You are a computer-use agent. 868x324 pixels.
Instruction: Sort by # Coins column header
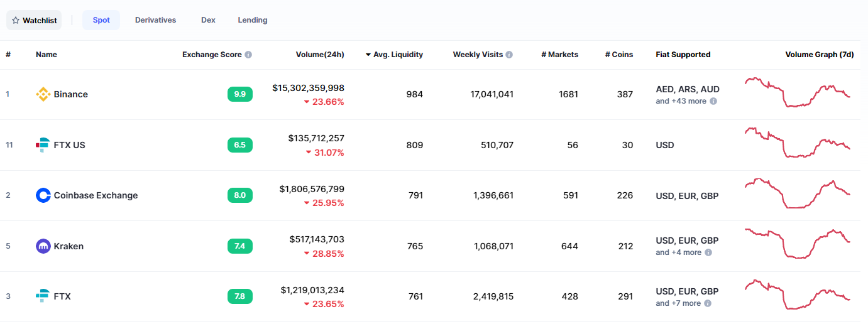pyautogui.click(x=619, y=55)
